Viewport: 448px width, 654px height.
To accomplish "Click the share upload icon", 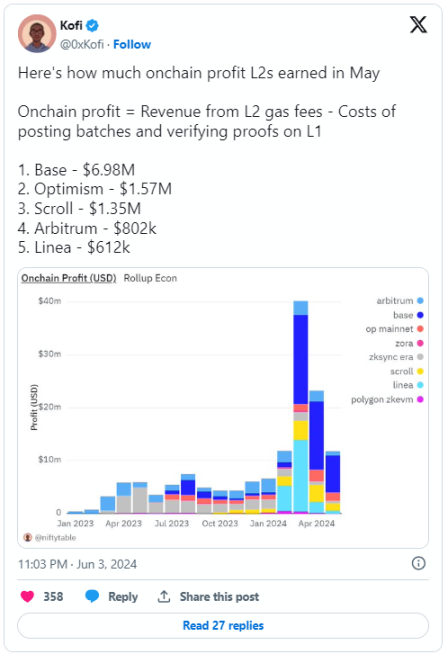I will 164,596.
